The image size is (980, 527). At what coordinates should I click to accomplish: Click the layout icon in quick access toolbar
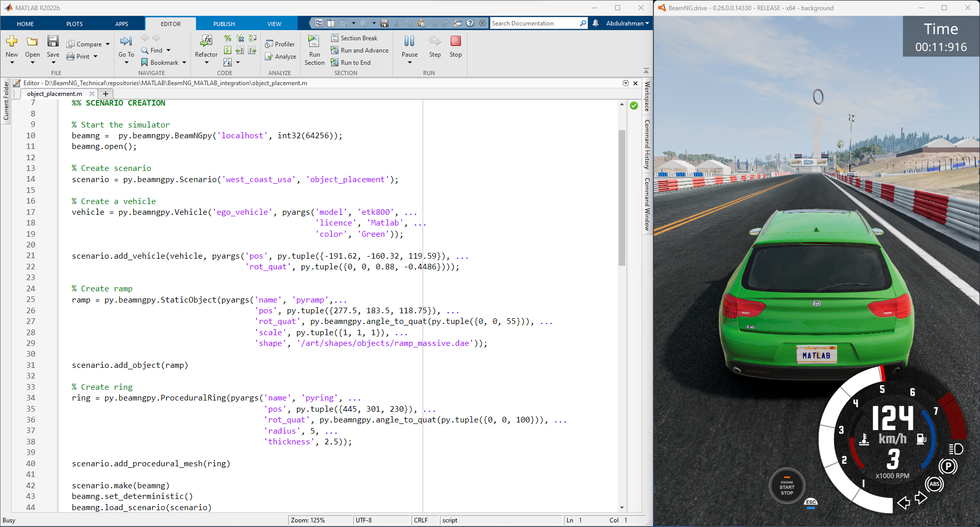tap(331, 23)
